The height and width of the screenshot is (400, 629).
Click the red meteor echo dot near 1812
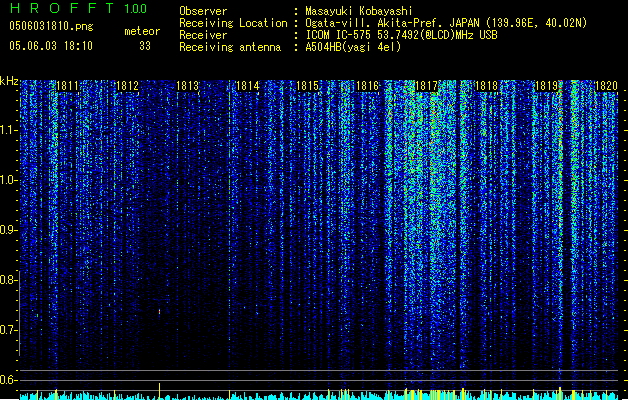click(x=159, y=311)
